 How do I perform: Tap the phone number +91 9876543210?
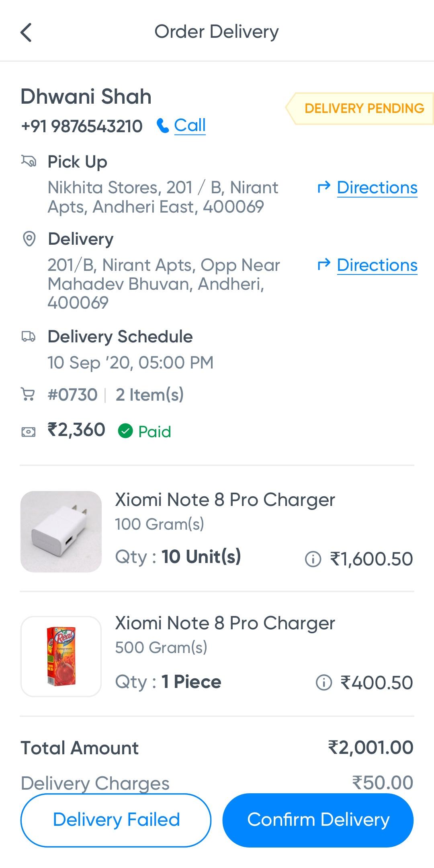pyautogui.click(x=82, y=126)
